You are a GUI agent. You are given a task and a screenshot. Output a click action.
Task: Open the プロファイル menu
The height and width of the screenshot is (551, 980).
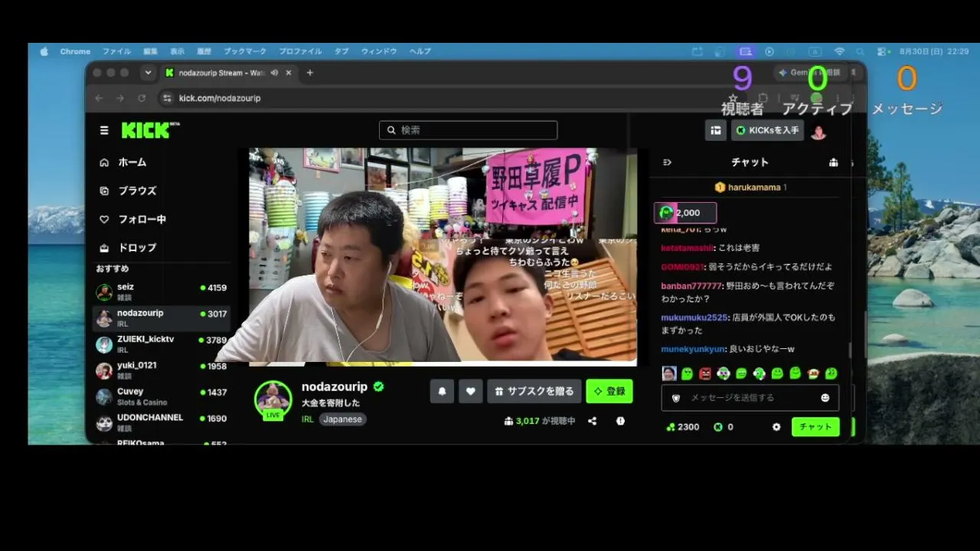(300, 51)
